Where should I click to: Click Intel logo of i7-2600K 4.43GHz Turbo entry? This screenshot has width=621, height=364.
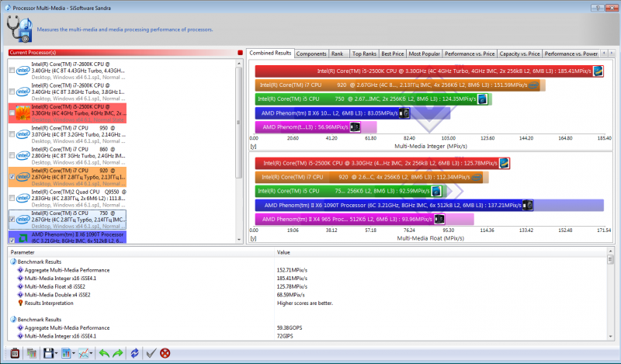coord(23,70)
